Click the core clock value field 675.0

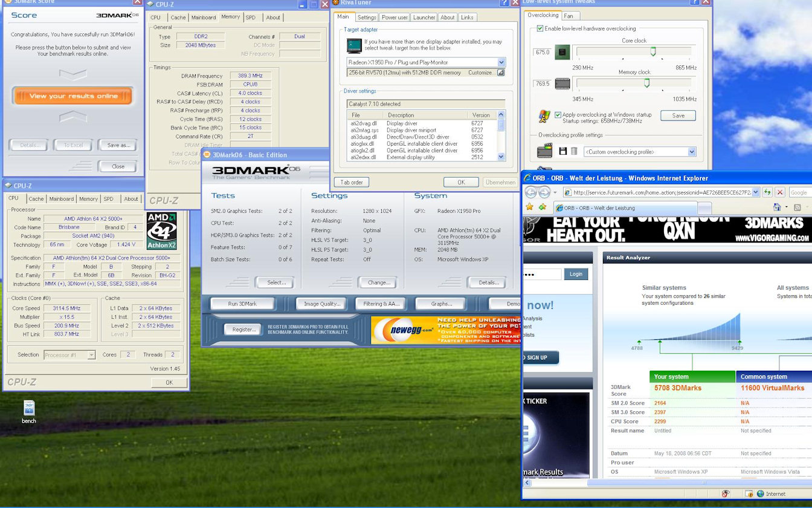[x=543, y=53]
